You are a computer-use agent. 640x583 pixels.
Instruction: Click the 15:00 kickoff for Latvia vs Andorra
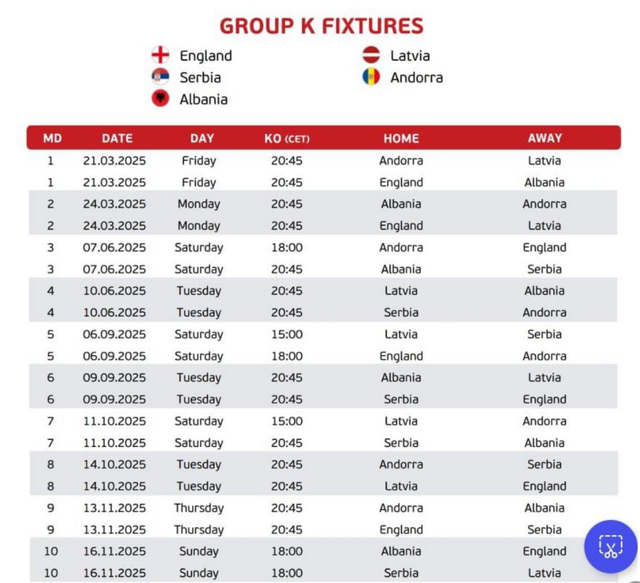[287, 421]
